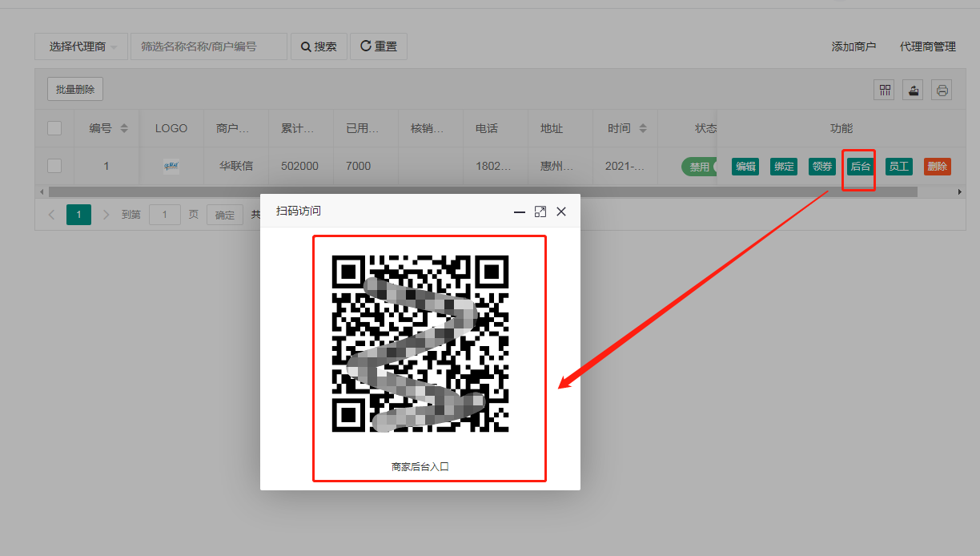Open the column filter grid icon
Screen dimensions: 980x556
click(x=885, y=90)
